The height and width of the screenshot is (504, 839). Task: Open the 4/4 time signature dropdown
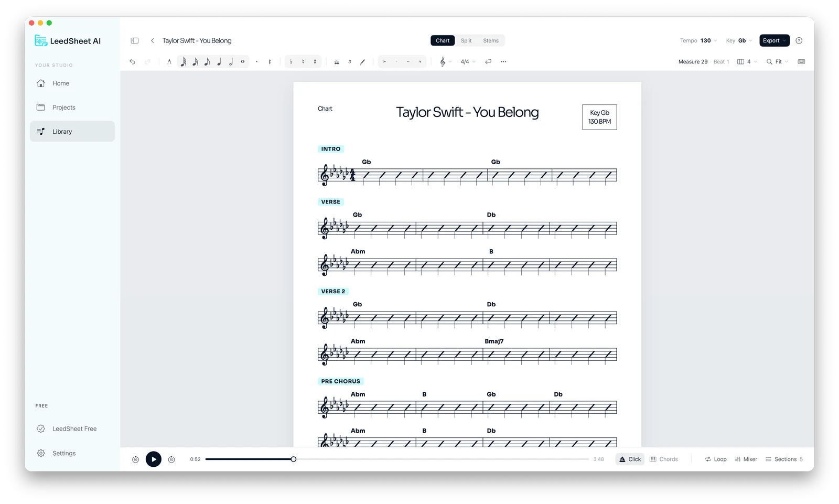(468, 62)
